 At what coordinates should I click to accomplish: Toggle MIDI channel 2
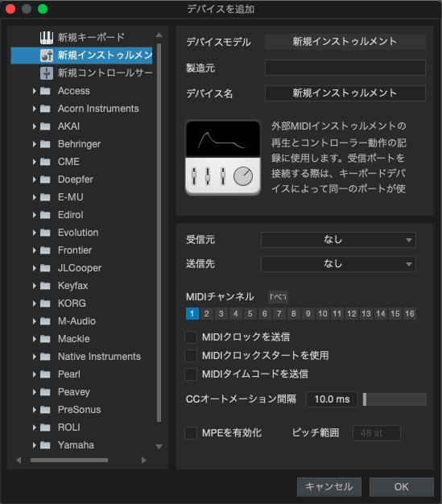(x=207, y=314)
